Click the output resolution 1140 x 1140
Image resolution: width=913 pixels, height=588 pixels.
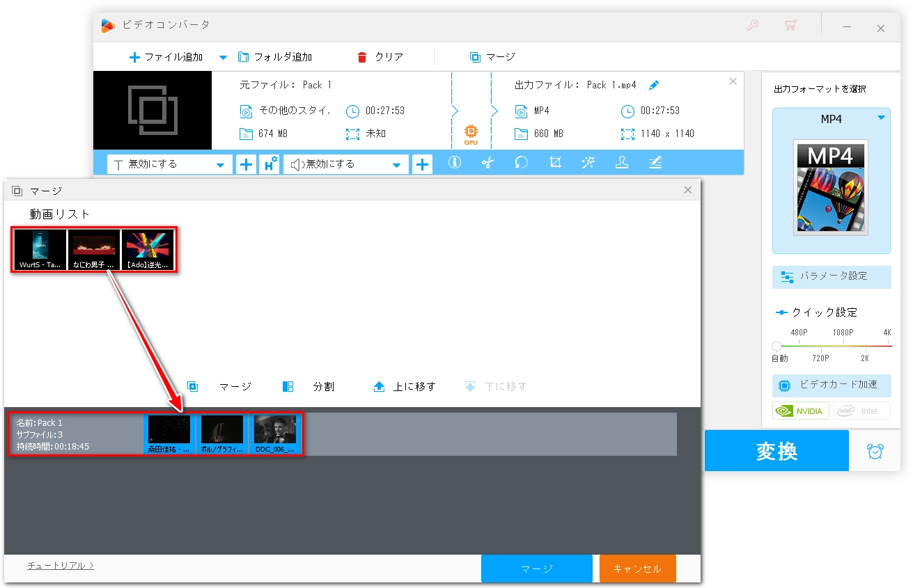[667, 134]
